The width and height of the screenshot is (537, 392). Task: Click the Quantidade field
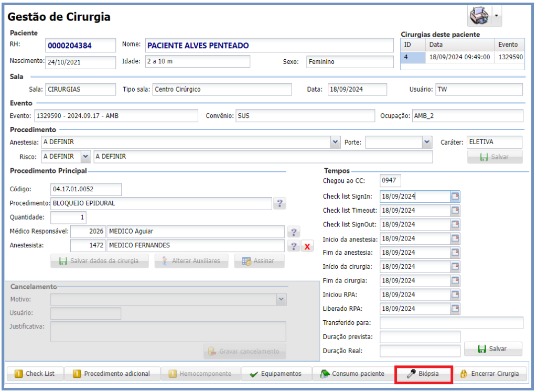point(69,217)
